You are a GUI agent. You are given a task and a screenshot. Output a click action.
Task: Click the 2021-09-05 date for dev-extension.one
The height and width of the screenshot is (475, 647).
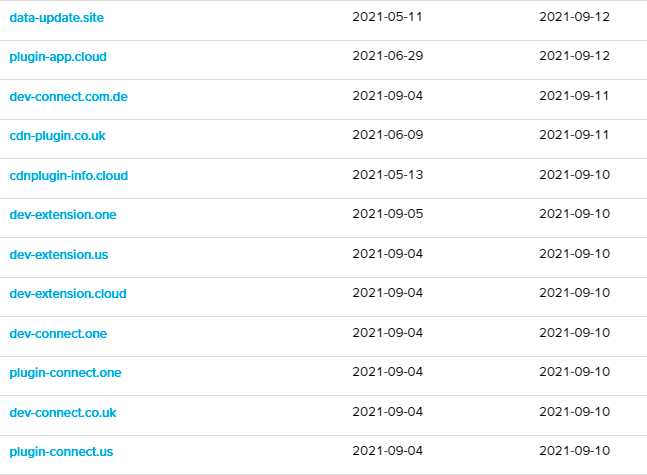click(388, 215)
